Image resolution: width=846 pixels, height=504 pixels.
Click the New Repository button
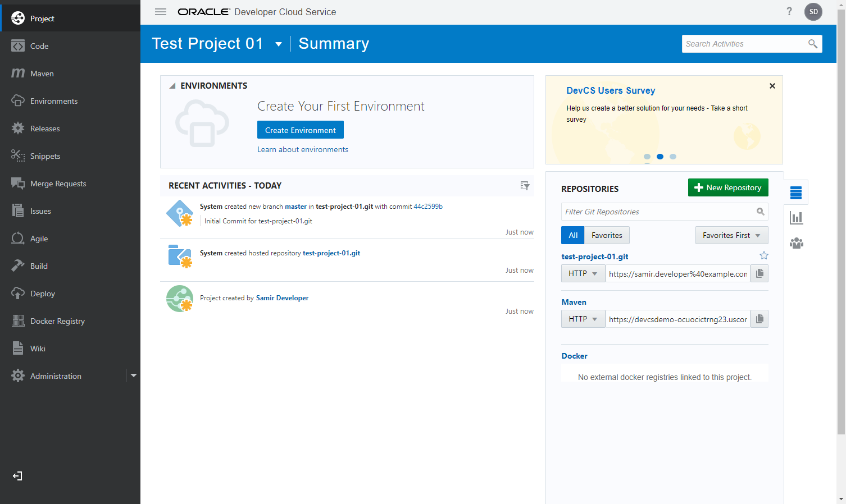coord(728,187)
